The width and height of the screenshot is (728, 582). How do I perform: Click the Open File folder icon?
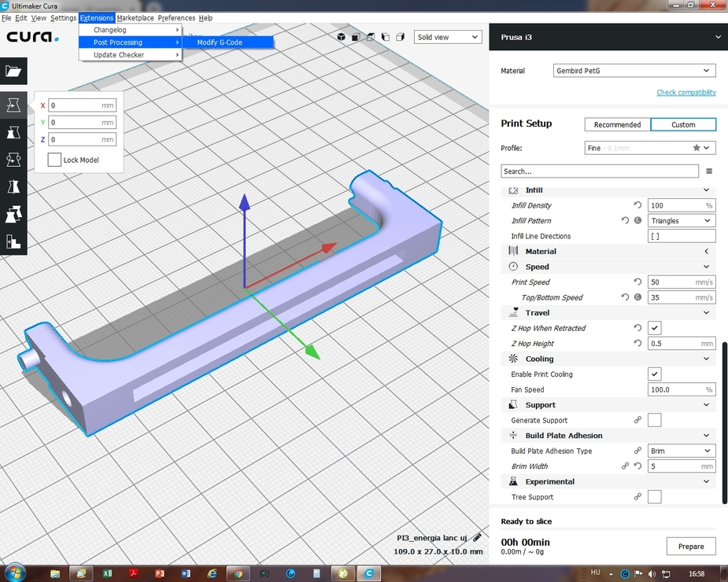click(x=13, y=72)
